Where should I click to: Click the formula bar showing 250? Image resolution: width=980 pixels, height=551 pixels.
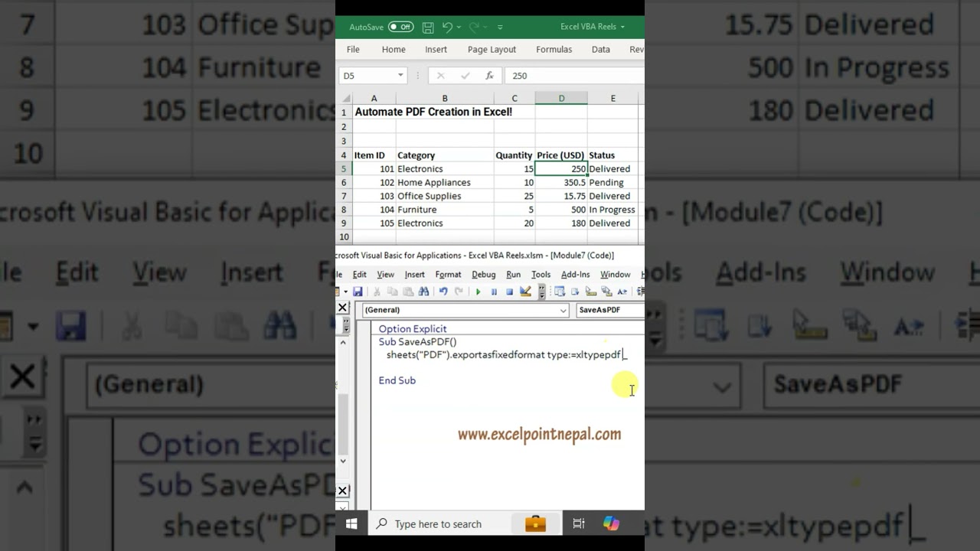(x=574, y=76)
